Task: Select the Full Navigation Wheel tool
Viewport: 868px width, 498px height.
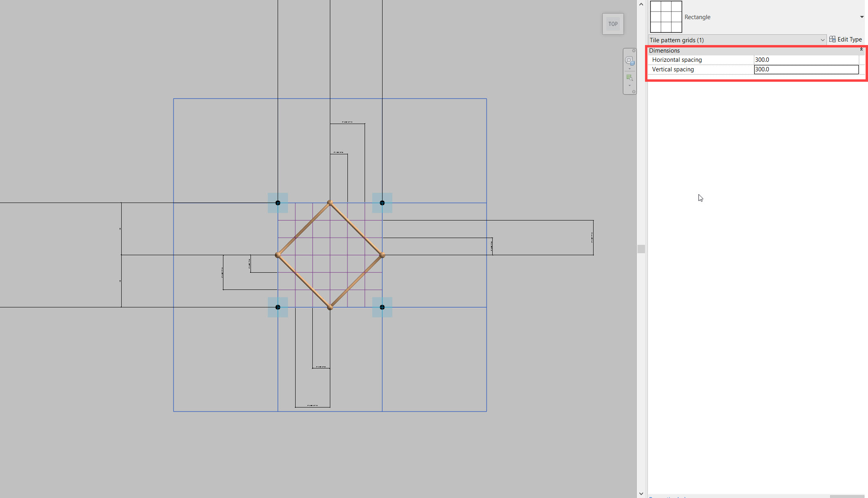Action: coord(629,60)
